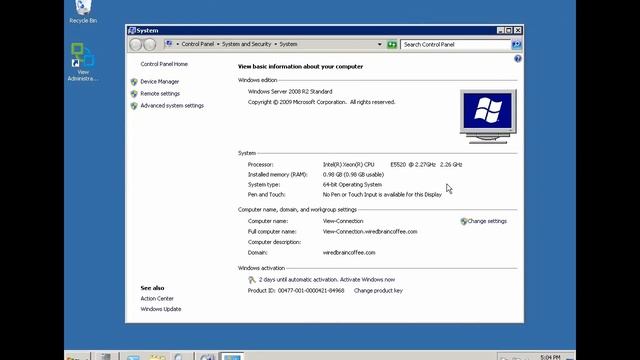
Task: Click the keys icon beside activation message
Action: [x=252, y=280]
